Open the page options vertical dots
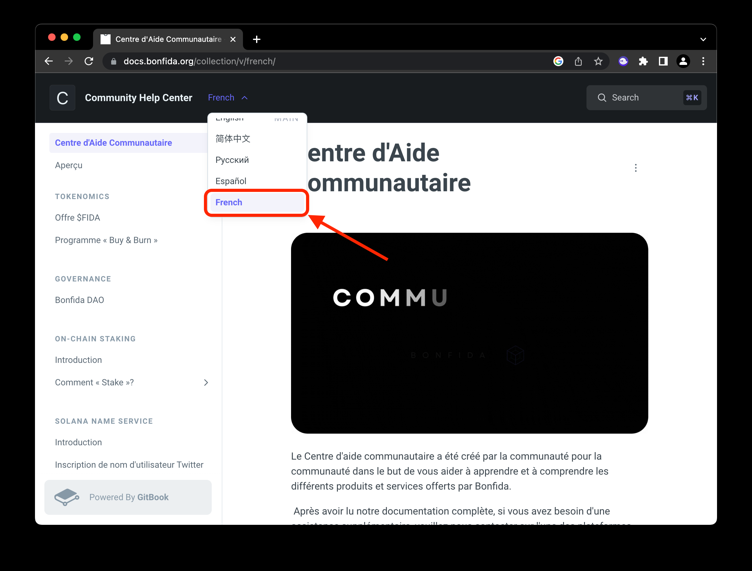Screen dimensions: 752x571 pyautogui.click(x=635, y=168)
